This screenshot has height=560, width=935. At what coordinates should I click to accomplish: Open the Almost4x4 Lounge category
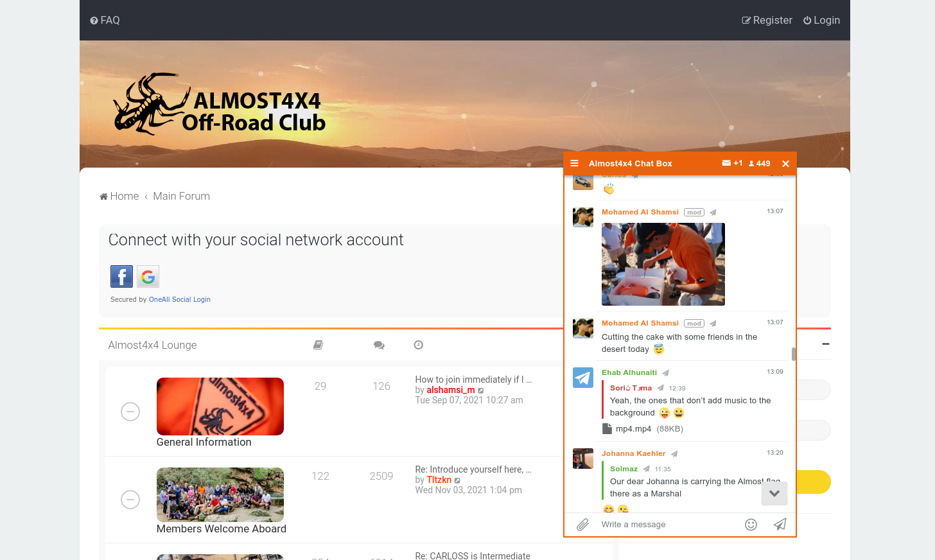(x=152, y=345)
